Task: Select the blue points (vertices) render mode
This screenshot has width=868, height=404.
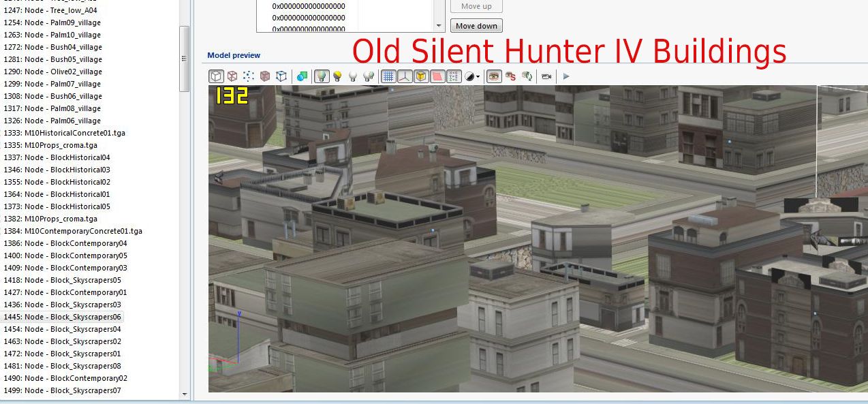Action: (x=249, y=76)
